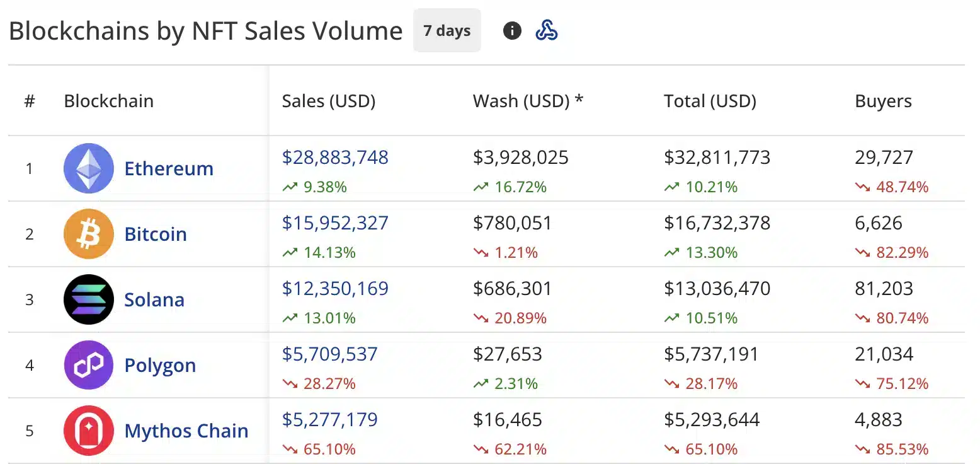980x464 pixels.
Task: Click Solana total value $13,036,470
Action: pos(717,288)
